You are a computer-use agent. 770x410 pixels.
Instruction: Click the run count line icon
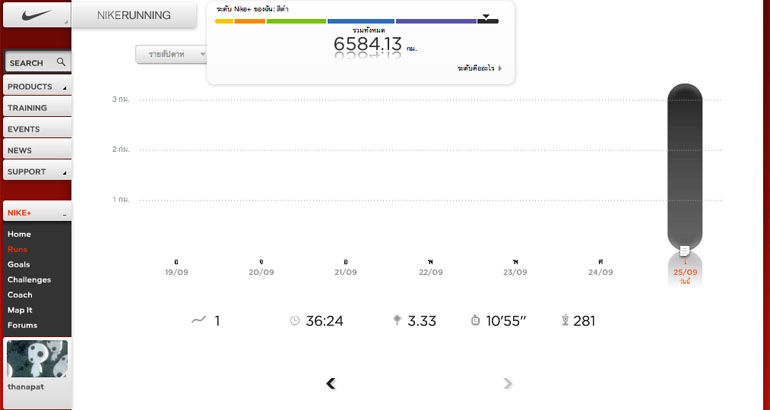pos(198,320)
